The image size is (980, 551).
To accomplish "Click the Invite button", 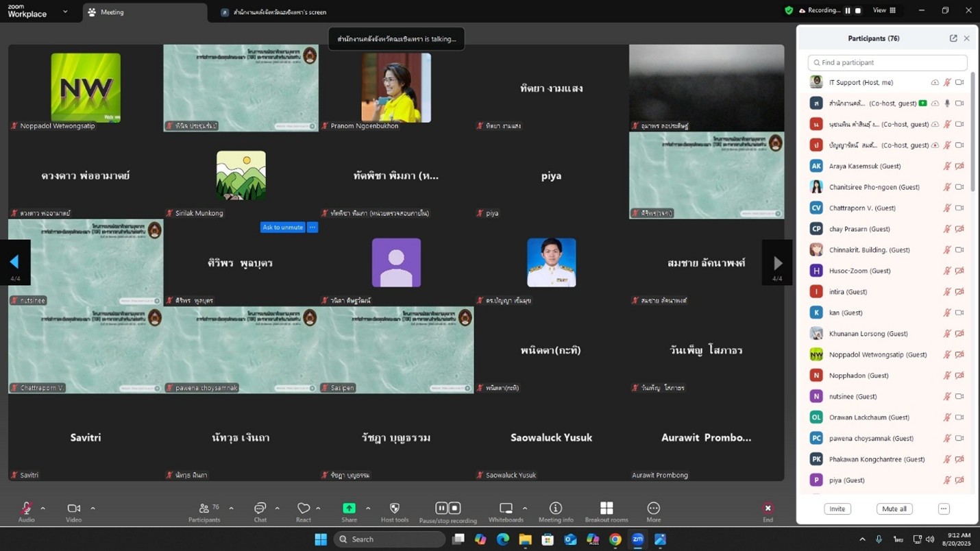I will [837, 509].
